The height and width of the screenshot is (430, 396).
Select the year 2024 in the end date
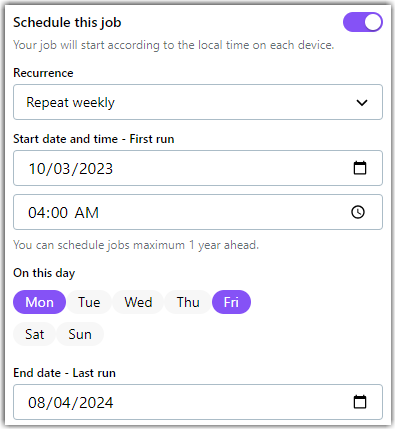click(96, 403)
